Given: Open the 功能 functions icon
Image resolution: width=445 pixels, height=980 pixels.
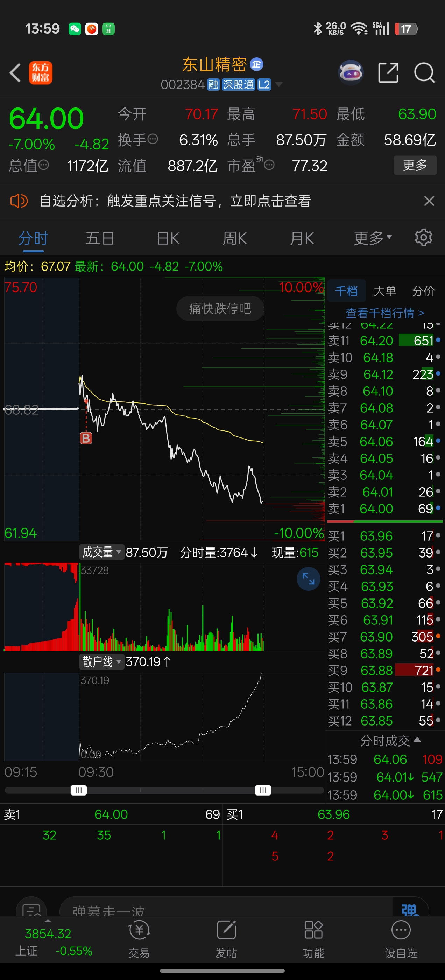Looking at the screenshot, I should 314,939.
